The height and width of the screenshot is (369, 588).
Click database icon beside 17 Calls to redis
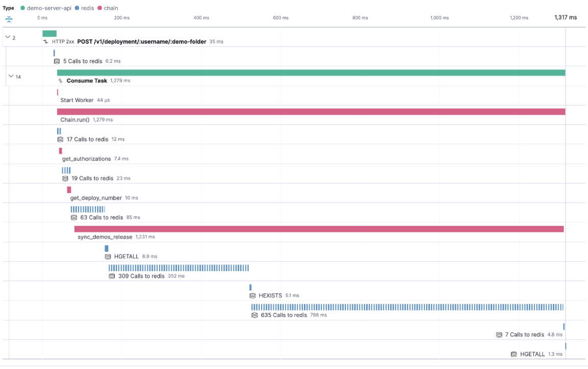[x=60, y=139]
